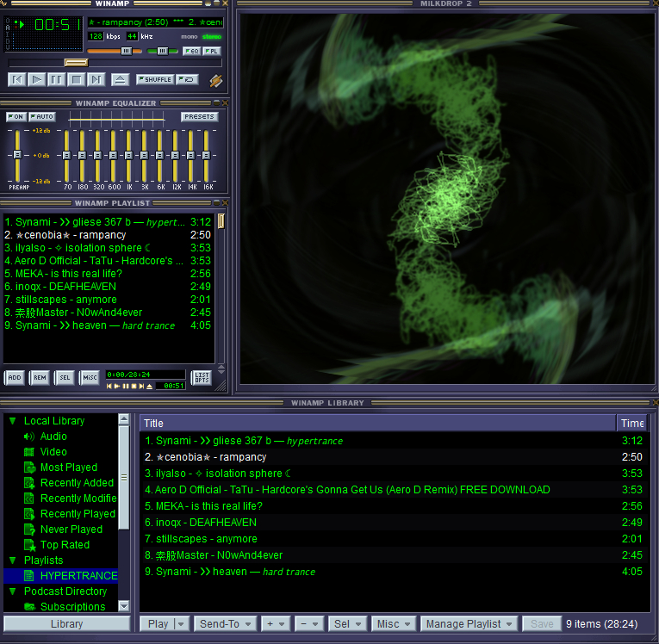The width and height of the screenshot is (659, 644).
Task: Stop playback with the square stop button
Action: [x=76, y=80]
